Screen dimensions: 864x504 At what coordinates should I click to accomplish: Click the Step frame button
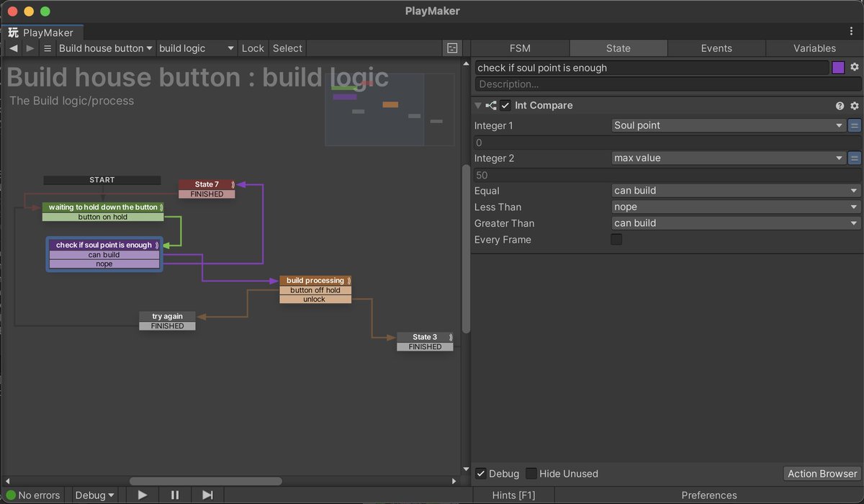click(207, 495)
